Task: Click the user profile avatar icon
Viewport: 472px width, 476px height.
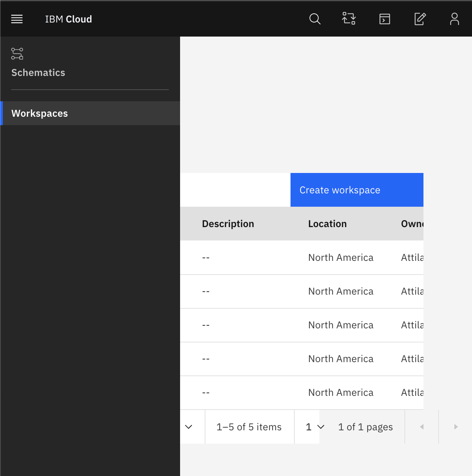Action: point(454,19)
